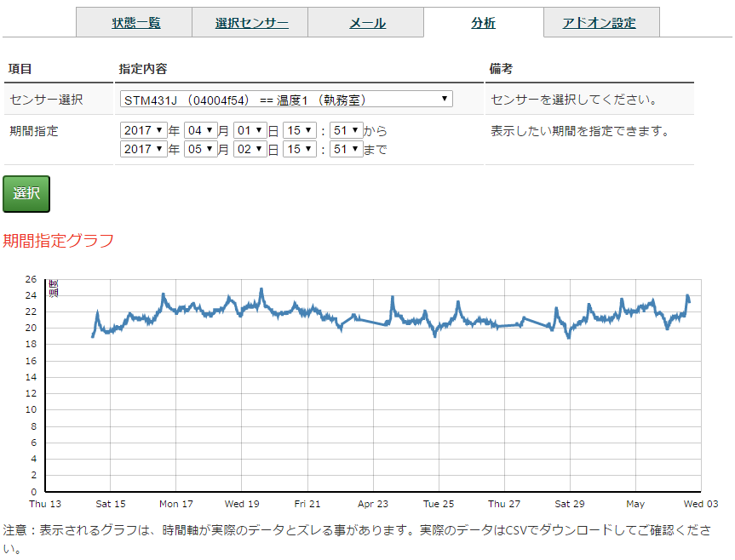The width and height of the screenshot is (735, 560).
Task: Click the 18 y-axis value
Action: (31, 344)
